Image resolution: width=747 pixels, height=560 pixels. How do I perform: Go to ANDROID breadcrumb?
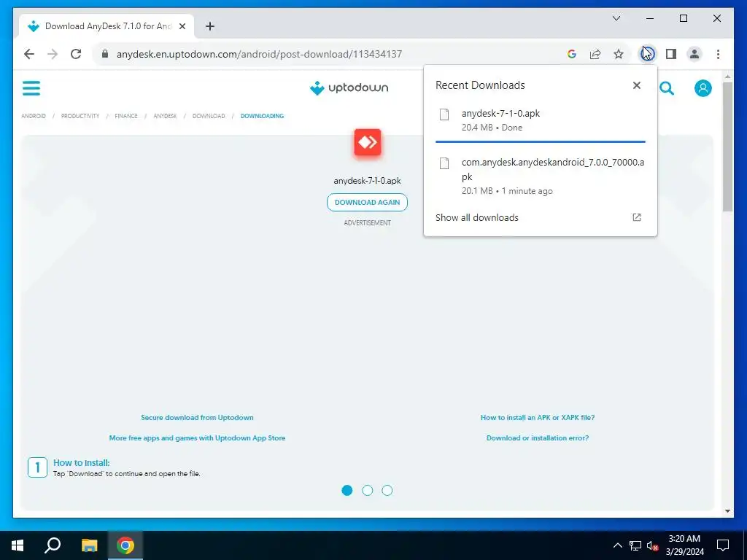coord(34,116)
